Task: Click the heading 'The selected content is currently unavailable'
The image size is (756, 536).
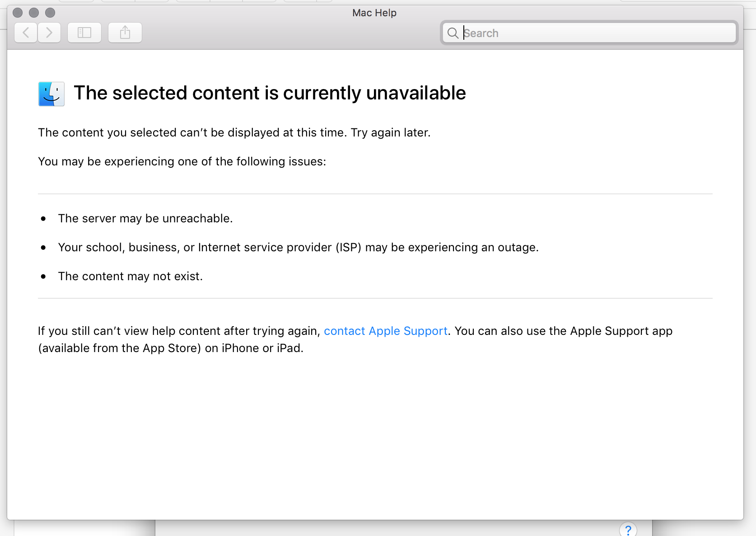Action: [270, 93]
